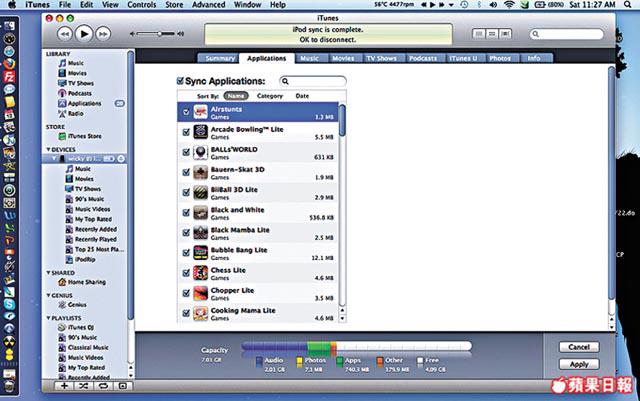Eject the connected iPod device
Viewport: 640px width, 401px height.
coord(121,158)
